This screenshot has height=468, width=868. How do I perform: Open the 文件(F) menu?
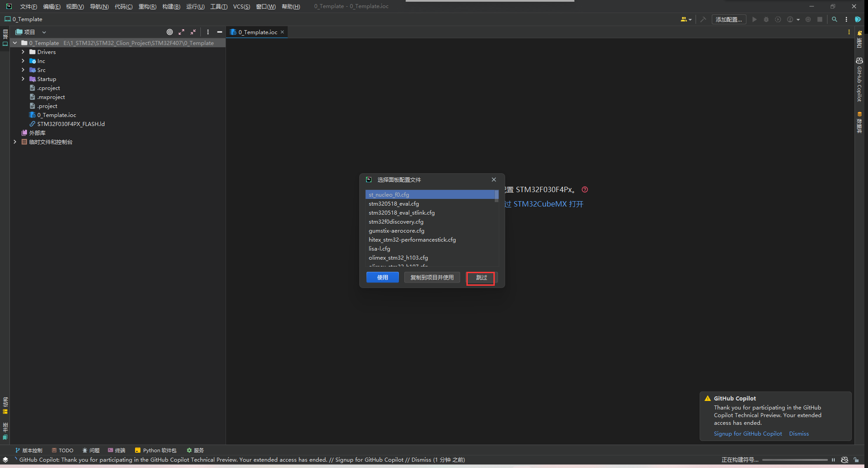[x=29, y=6]
